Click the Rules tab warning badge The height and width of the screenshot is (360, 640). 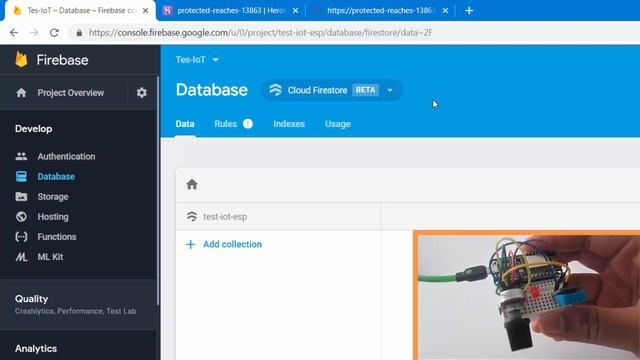(248, 124)
